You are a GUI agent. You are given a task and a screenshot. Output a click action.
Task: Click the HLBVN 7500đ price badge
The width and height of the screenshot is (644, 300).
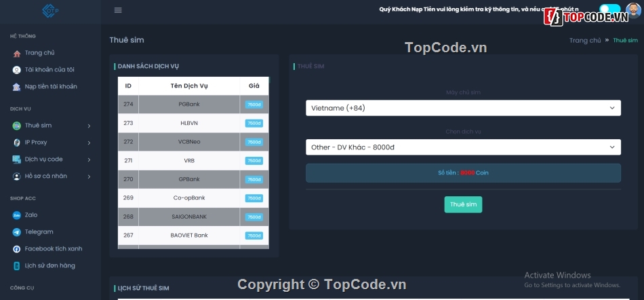[x=254, y=124]
